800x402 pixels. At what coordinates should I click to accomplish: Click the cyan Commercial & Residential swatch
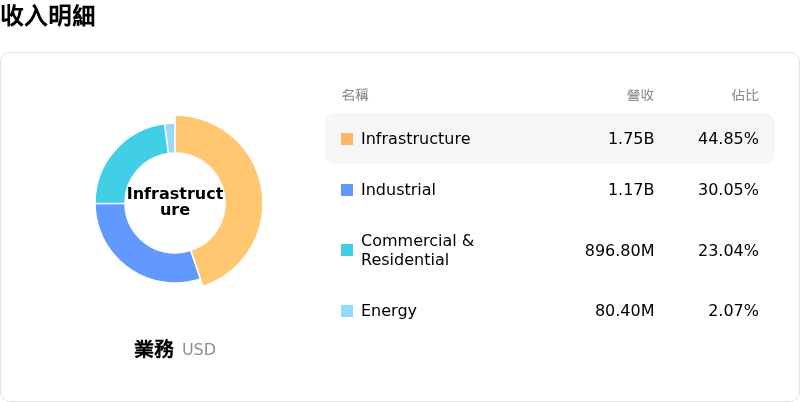pyautogui.click(x=347, y=250)
